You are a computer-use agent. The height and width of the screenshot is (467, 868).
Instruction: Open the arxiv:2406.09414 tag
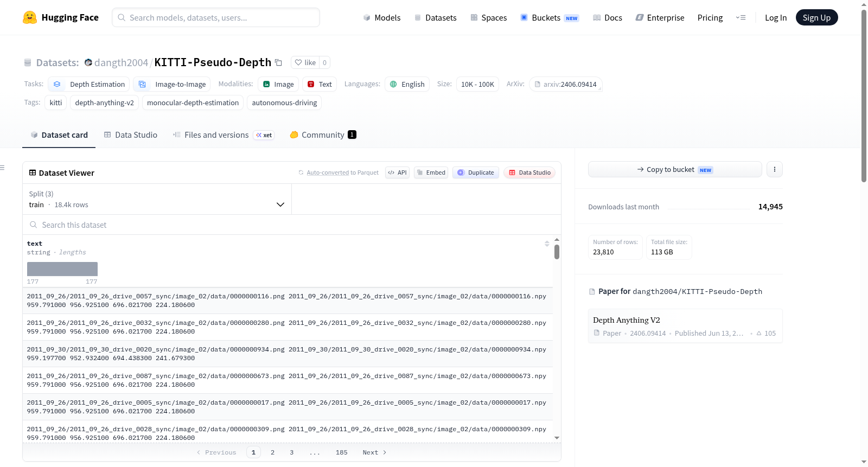click(565, 84)
